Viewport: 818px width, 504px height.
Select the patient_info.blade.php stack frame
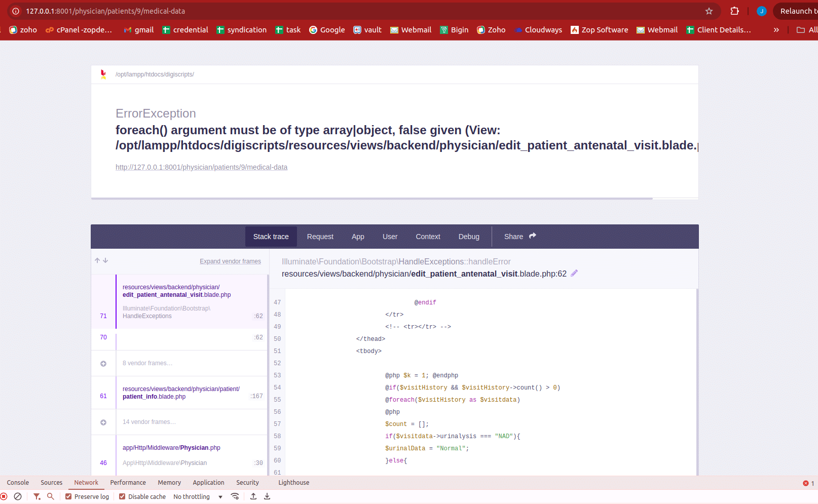181,393
